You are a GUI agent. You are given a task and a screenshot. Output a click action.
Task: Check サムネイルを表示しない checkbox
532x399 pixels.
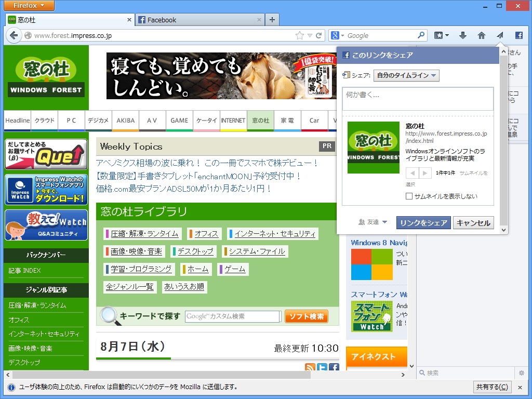click(409, 196)
